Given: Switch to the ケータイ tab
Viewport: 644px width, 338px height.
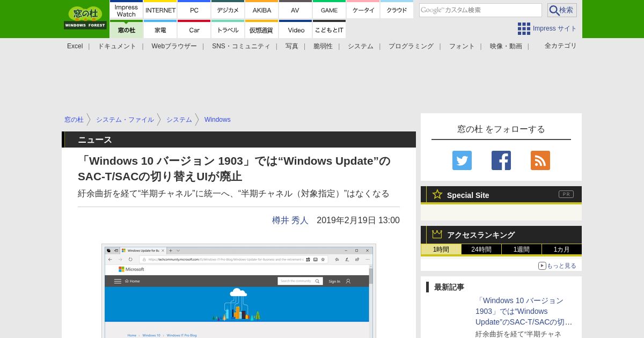Looking at the screenshot, I should (x=363, y=10).
